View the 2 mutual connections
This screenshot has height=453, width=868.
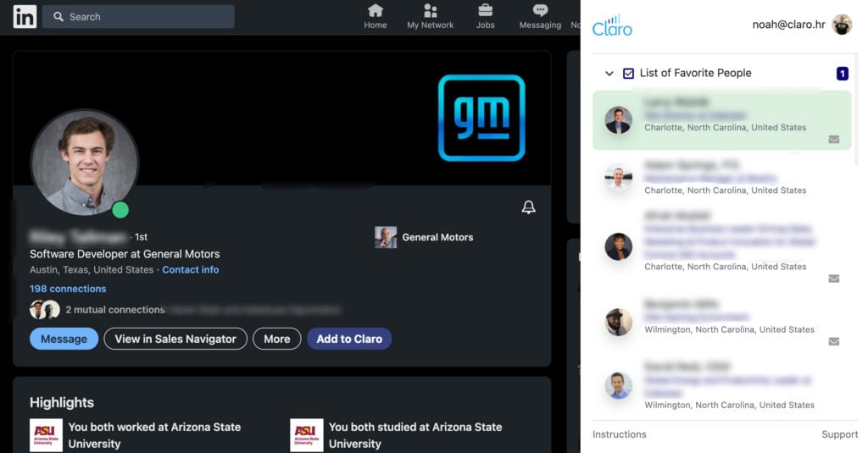pyautogui.click(x=115, y=310)
